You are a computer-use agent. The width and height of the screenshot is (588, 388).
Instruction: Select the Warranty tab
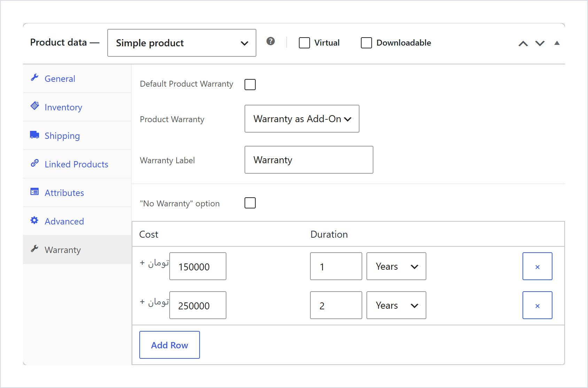[x=77, y=250]
